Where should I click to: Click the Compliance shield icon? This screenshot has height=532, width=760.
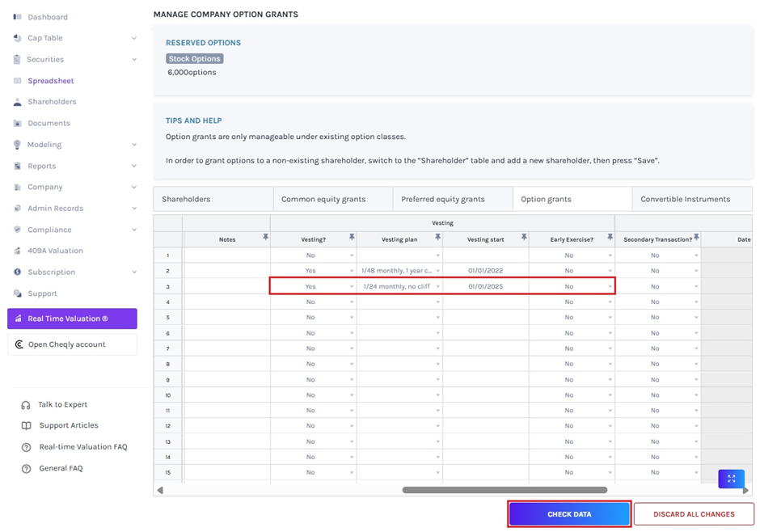coord(18,230)
